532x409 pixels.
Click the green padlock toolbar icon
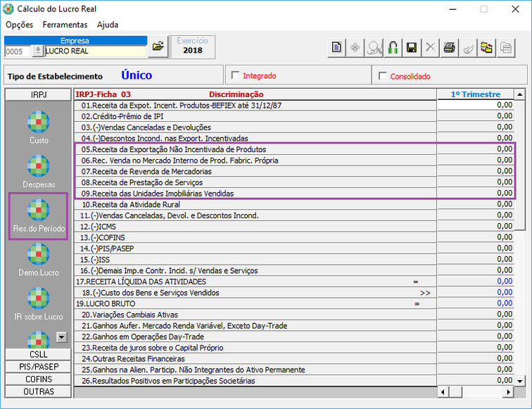(x=393, y=47)
